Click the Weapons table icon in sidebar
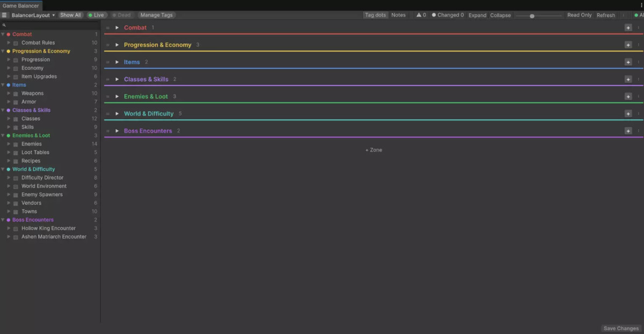Image resolution: width=644 pixels, height=334 pixels. pos(16,93)
